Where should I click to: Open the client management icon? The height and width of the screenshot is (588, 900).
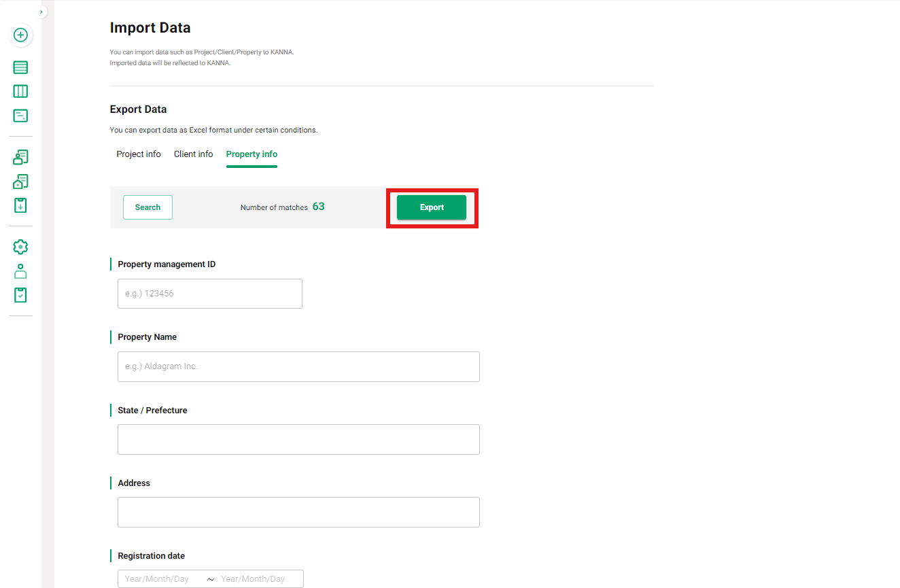point(20,157)
